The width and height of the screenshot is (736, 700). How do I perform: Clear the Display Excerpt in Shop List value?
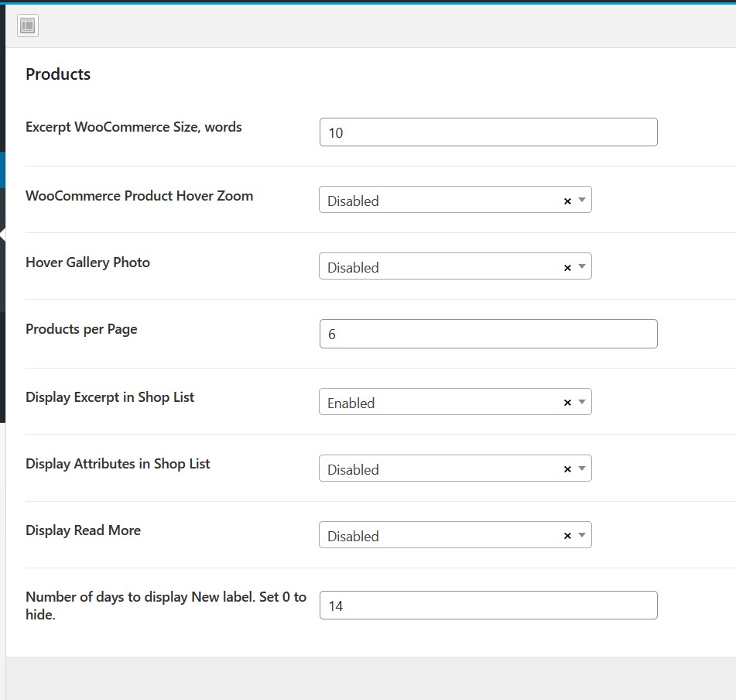[x=567, y=403]
